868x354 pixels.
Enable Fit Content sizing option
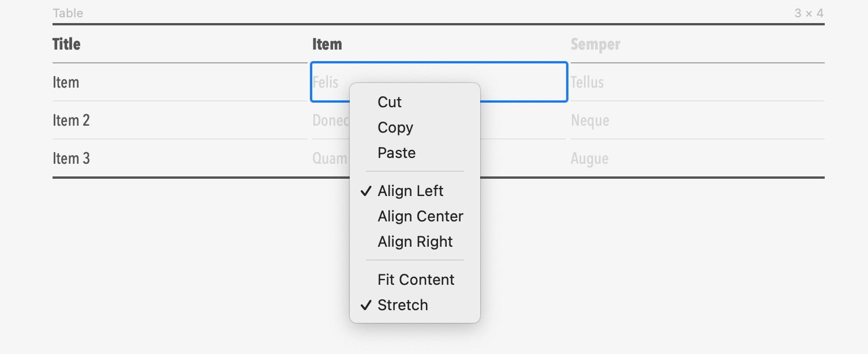416,280
